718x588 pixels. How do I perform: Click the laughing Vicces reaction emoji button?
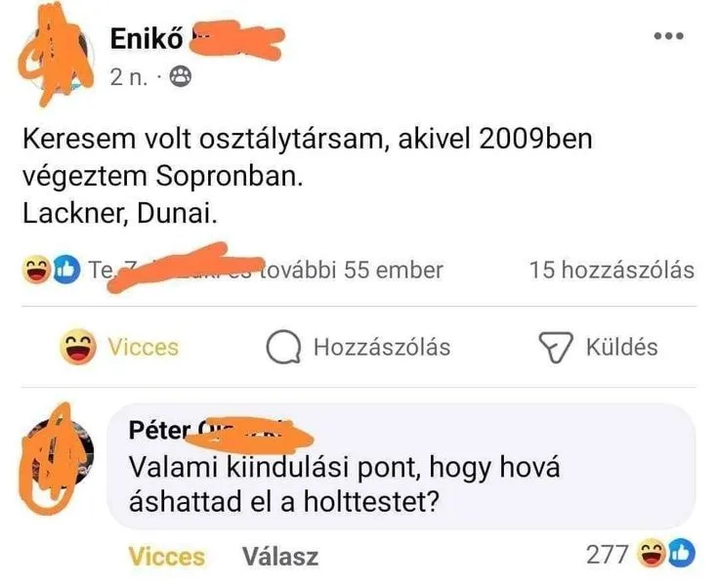pos(78,347)
